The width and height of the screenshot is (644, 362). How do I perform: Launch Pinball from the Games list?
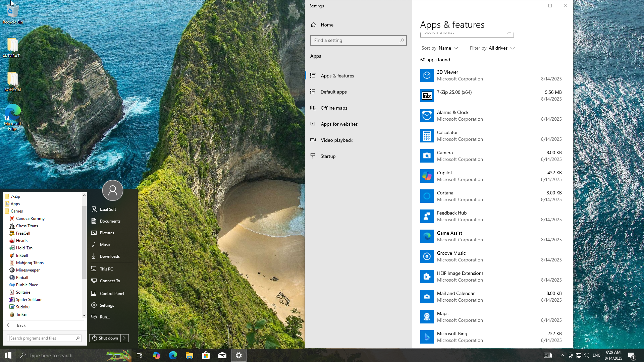[x=22, y=278]
